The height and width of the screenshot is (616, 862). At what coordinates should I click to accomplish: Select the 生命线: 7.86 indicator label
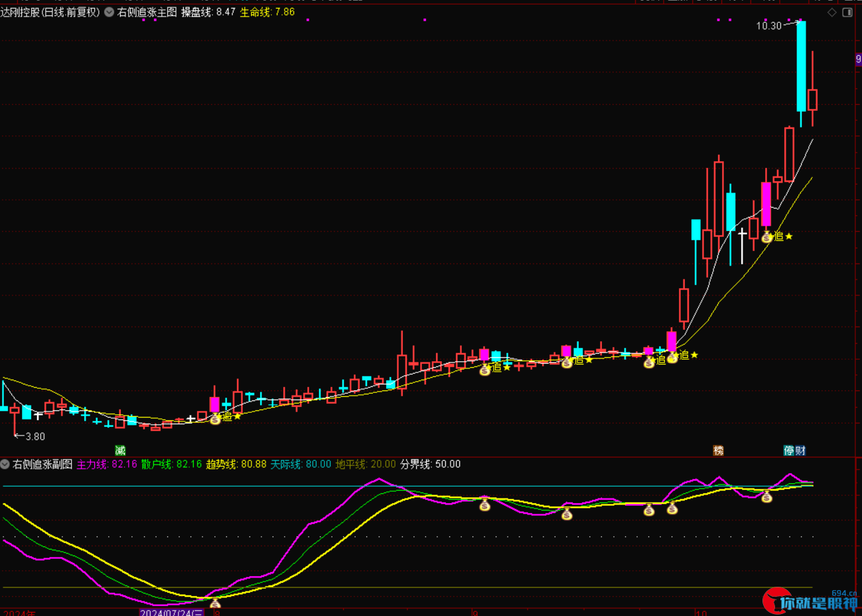point(267,12)
